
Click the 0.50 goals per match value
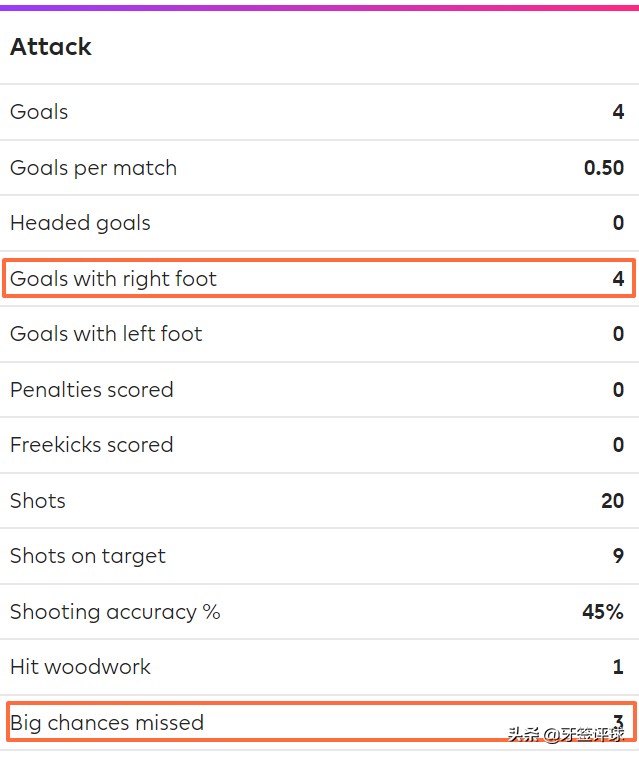[x=603, y=168]
